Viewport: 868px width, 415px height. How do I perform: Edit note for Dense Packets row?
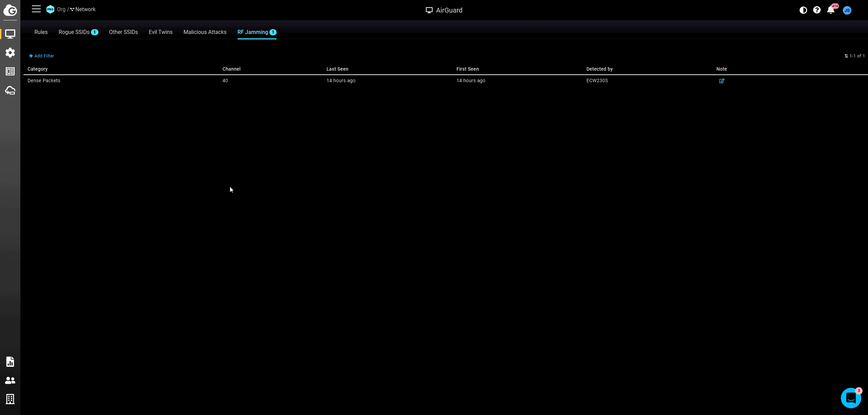[x=722, y=81]
